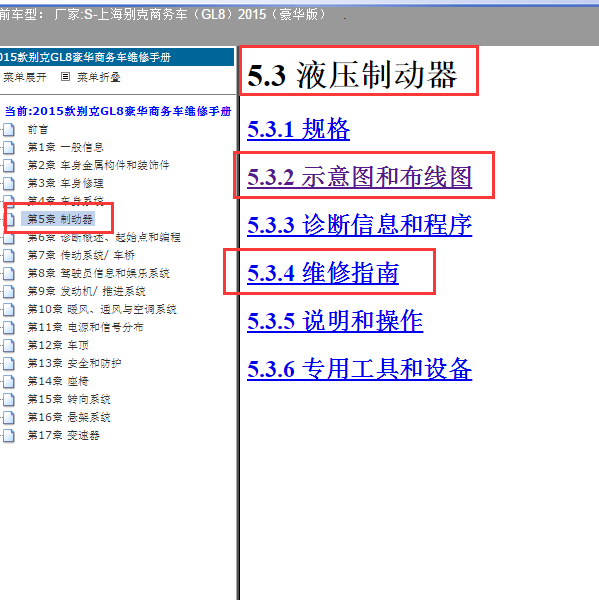Click the page icon beside 第13章 安全和防护

pyautogui.click(x=9, y=364)
